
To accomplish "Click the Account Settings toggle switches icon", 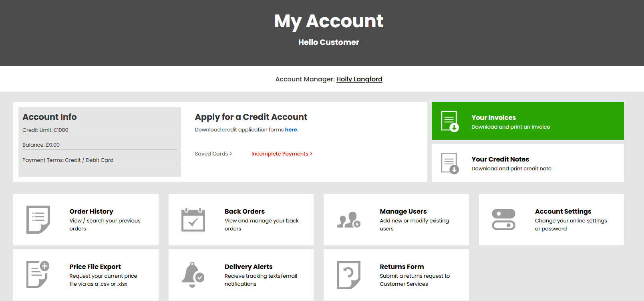I will click(x=503, y=220).
